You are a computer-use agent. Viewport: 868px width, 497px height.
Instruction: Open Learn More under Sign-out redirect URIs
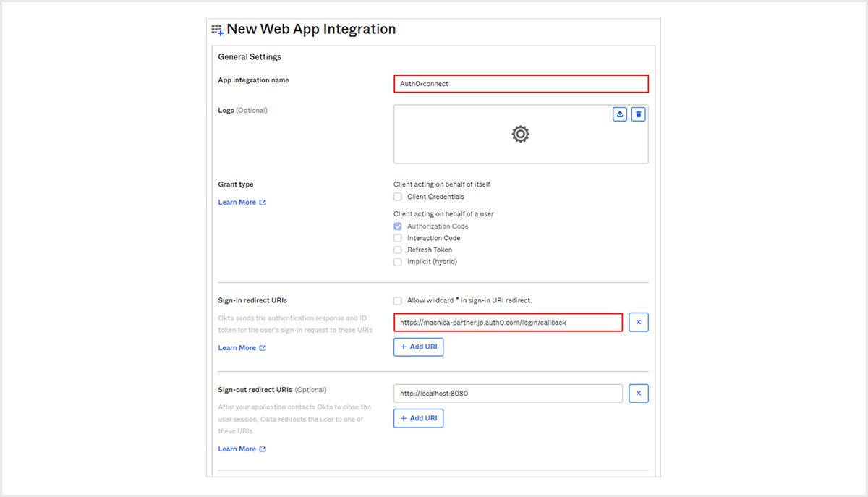242,449
